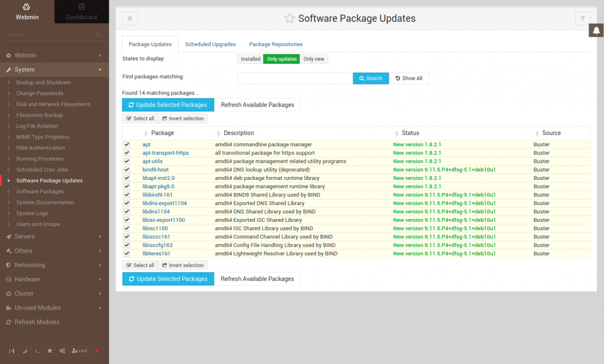Open notifications with the bell icon
This screenshot has height=364, width=604.
coord(596,30)
